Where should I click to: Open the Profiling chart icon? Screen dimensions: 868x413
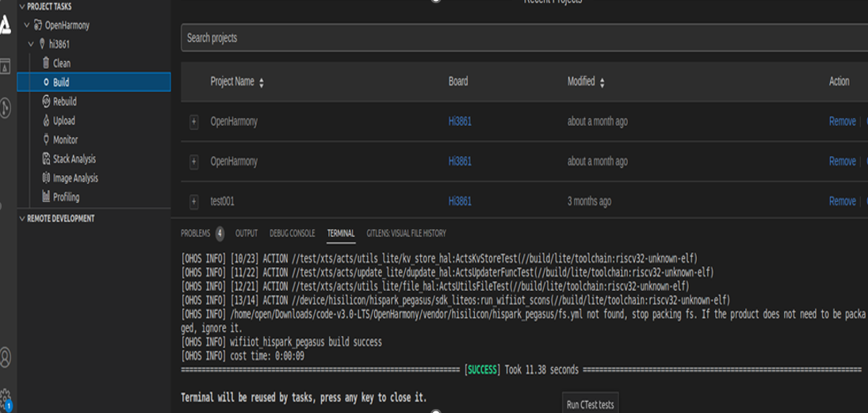pyautogui.click(x=47, y=197)
